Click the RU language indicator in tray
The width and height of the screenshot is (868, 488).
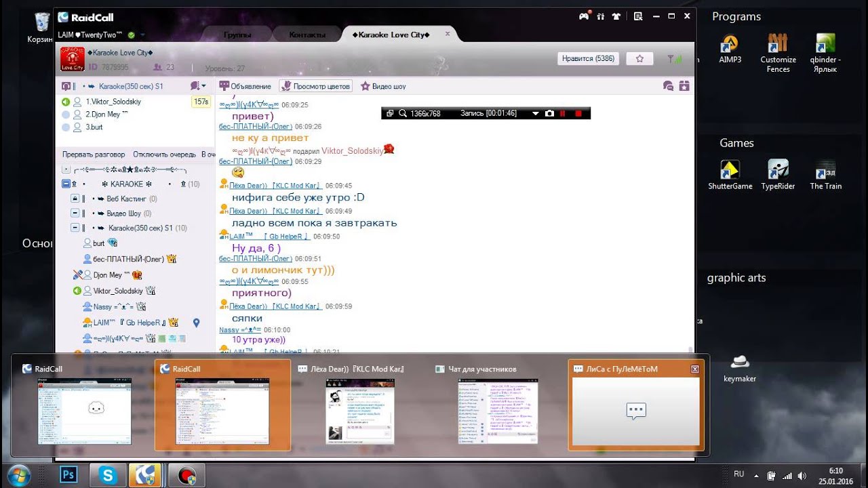tap(740, 474)
